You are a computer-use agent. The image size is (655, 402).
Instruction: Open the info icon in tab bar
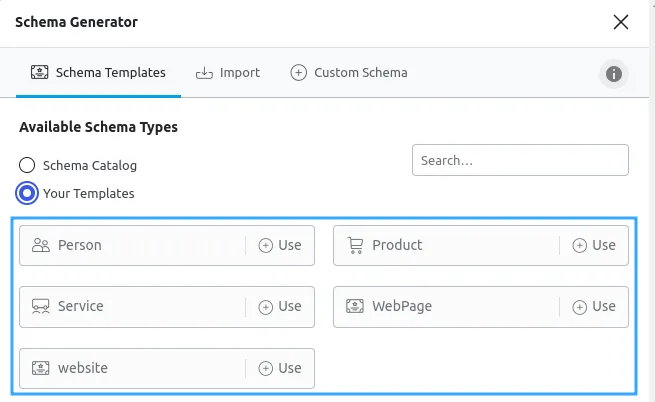pyautogui.click(x=614, y=74)
